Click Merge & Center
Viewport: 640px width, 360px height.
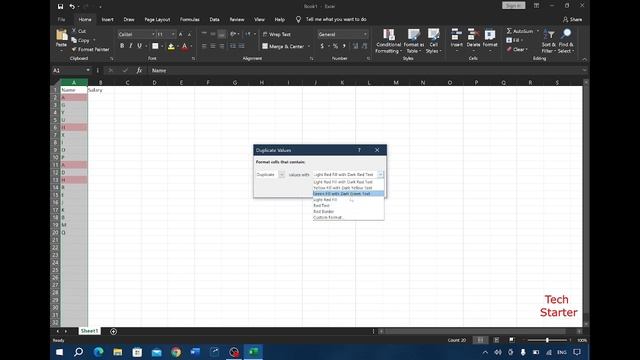(x=283, y=47)
